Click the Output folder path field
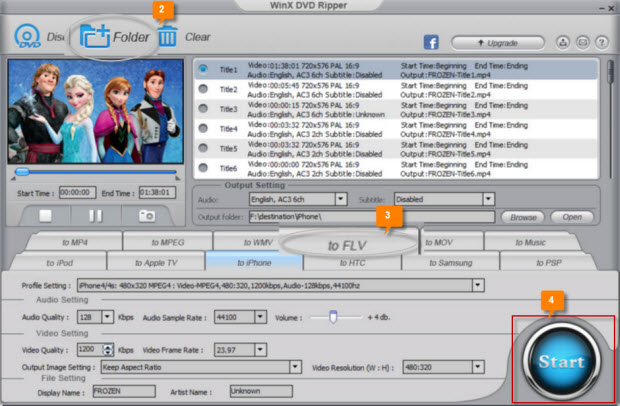The image size is (620, 406). tap(372, 217)
